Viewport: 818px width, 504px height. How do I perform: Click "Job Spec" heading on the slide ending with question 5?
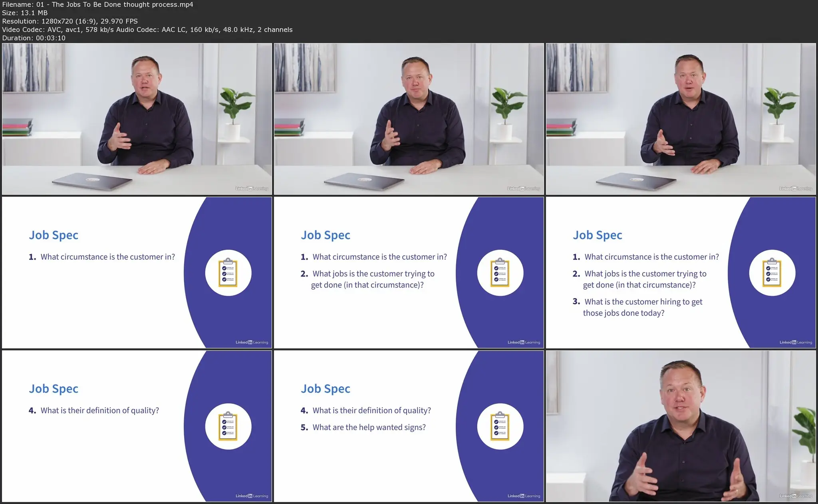(326, 389)
